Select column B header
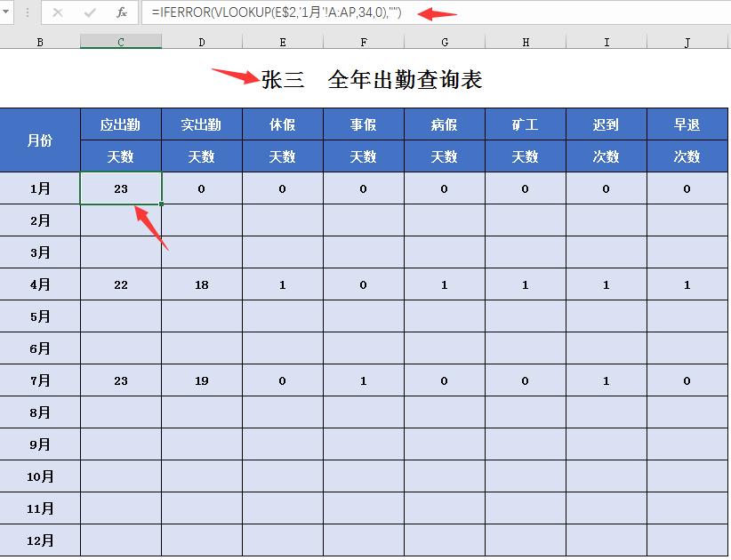731x560 pixels. 40,41
